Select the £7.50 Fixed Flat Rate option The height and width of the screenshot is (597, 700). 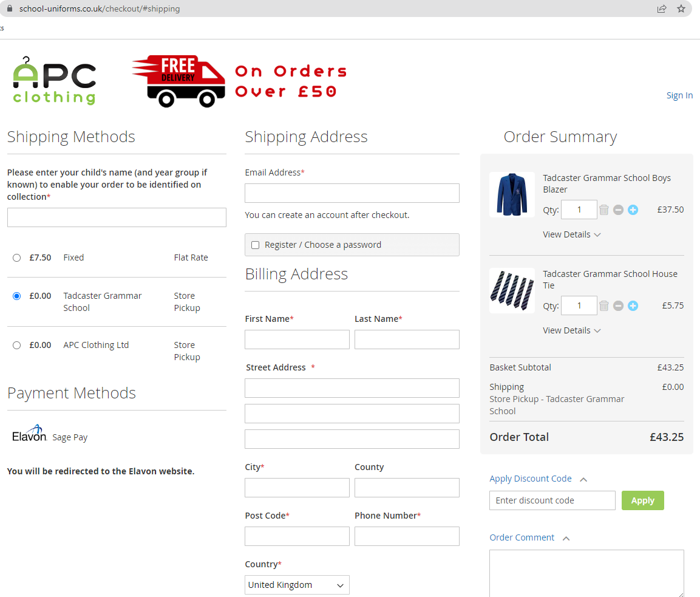16,258
